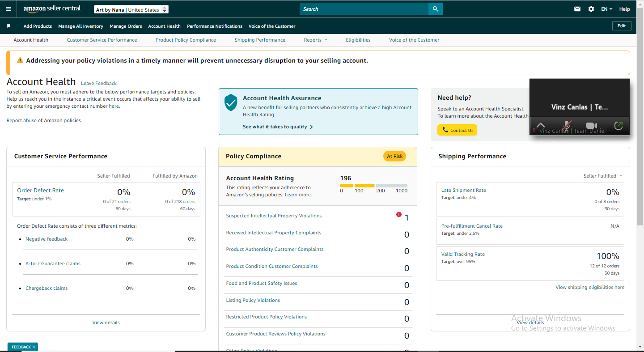Click the share-screen icon in the meeting overlay
Screen dimensions: 644x352
coord(619,126)
